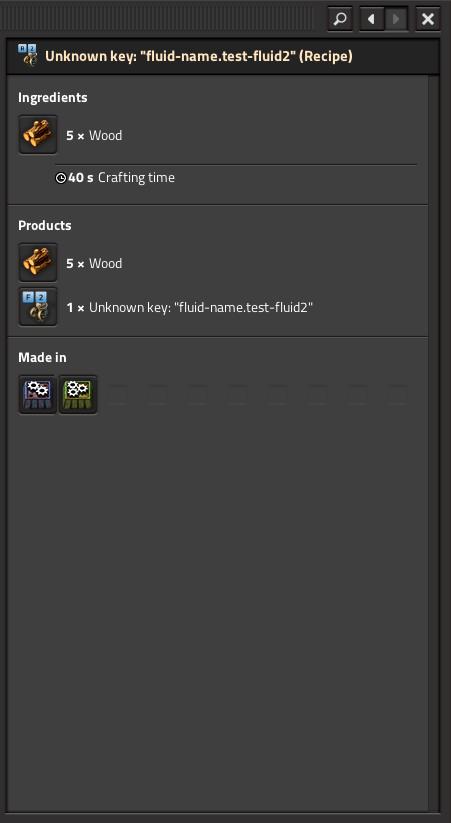
Task: Click the test-fluid2 product icon
Action: pos(38,307)
